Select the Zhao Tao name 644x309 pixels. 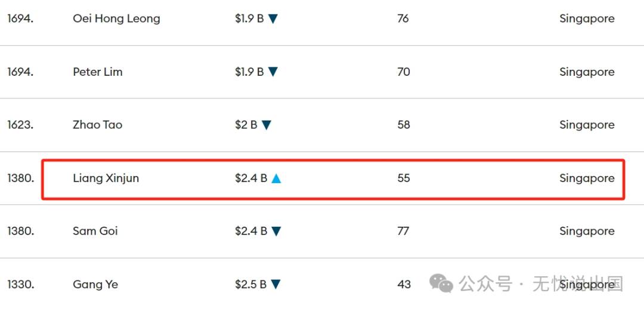(97, 125)
